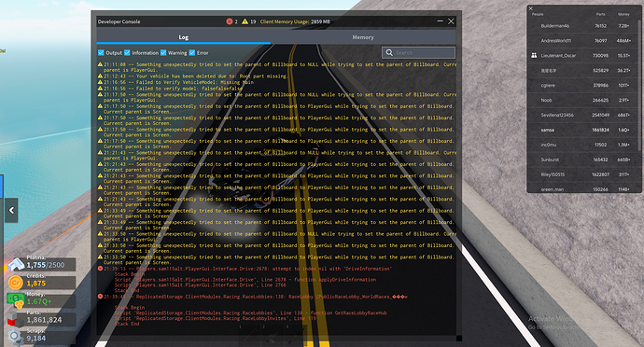Close the leaderboard panel with X
The width and height of the screenshot is (644, 347).
click(531, 8)
